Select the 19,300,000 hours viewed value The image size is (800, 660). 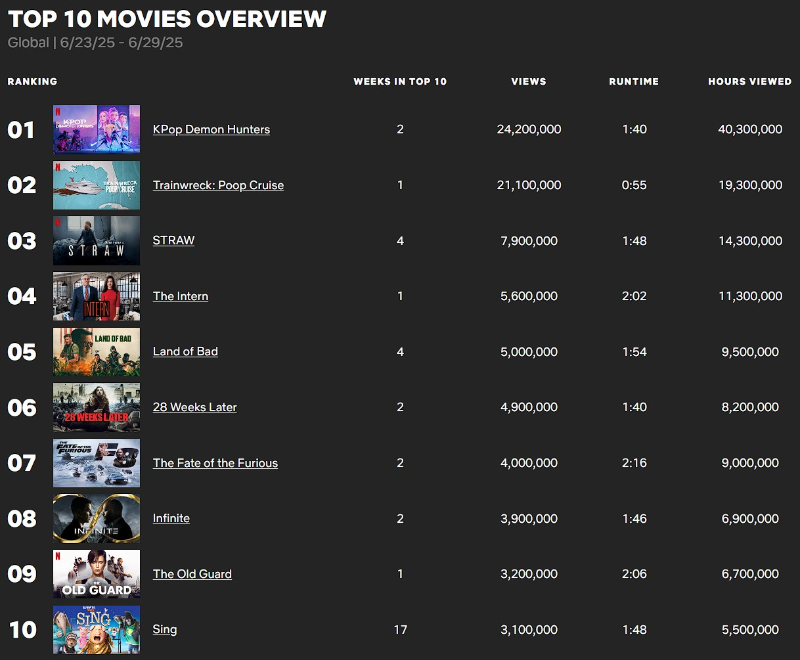point(750,185)
